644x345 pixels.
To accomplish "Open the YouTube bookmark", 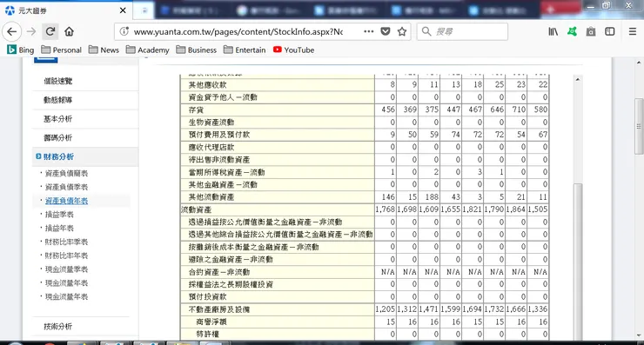I will (x=293, y=50).
